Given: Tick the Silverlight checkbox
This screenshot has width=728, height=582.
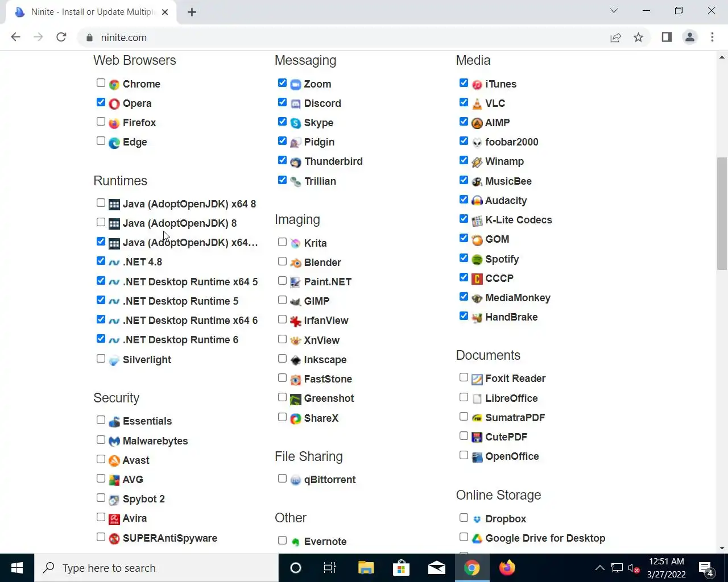Looking at the screenshot, I should pyautogui.click(x=101, y=359).
